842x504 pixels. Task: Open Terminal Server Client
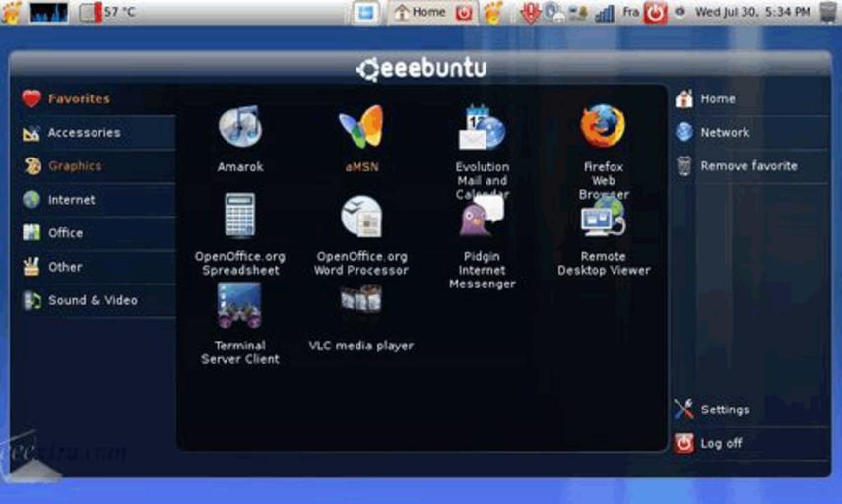(x=239, y=304)
